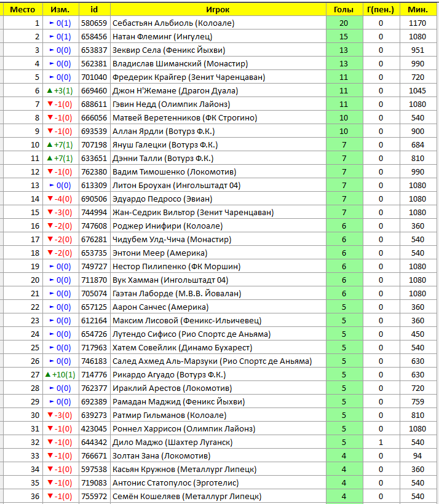Select player Зеквир Села (Феникс Йыхви)
Image resolution: width=439 pixels, height=504 pixels.
point(169,50)
